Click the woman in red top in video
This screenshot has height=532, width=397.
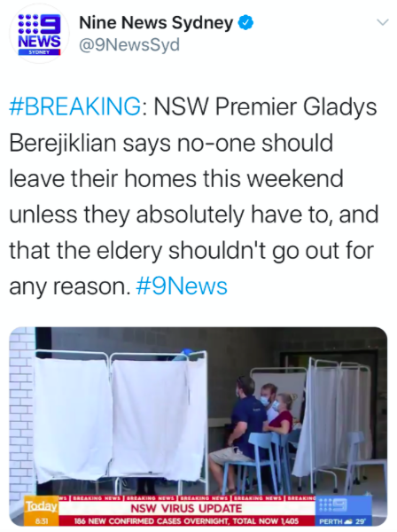point(282,415)
